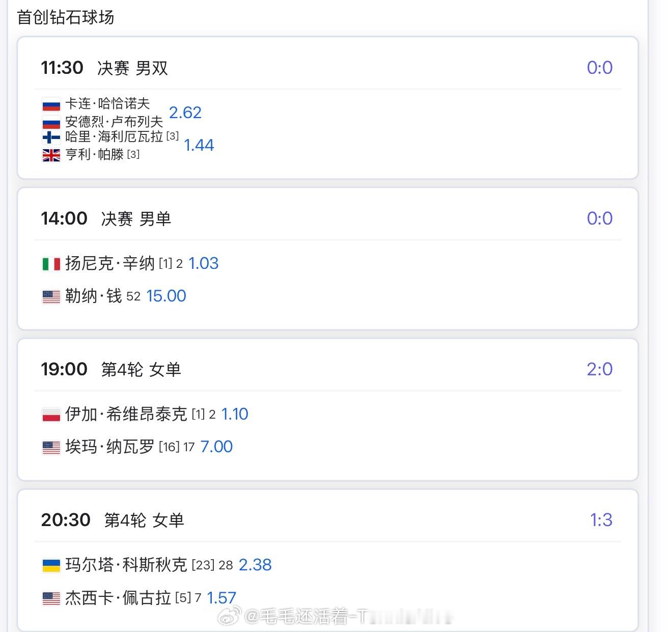The width and height of the screenshot is (672, 632).
Task: Select odds 1.44 for Heliovaara/Patten
Action: (x=199, y=145)
